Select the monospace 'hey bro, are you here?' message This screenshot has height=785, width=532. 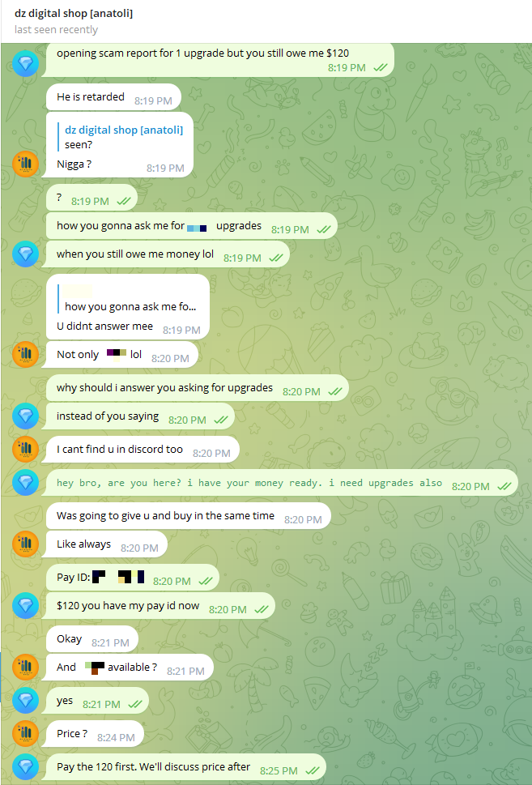[279, 483]
